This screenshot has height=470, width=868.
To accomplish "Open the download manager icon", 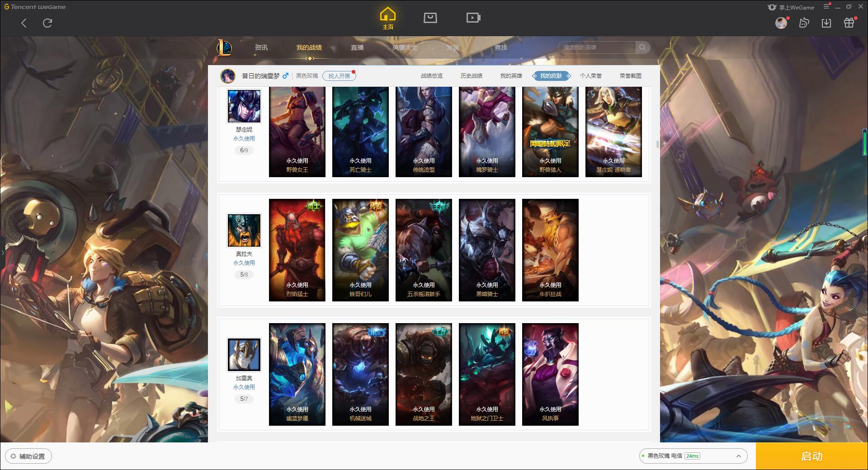I will coord(826,23).
